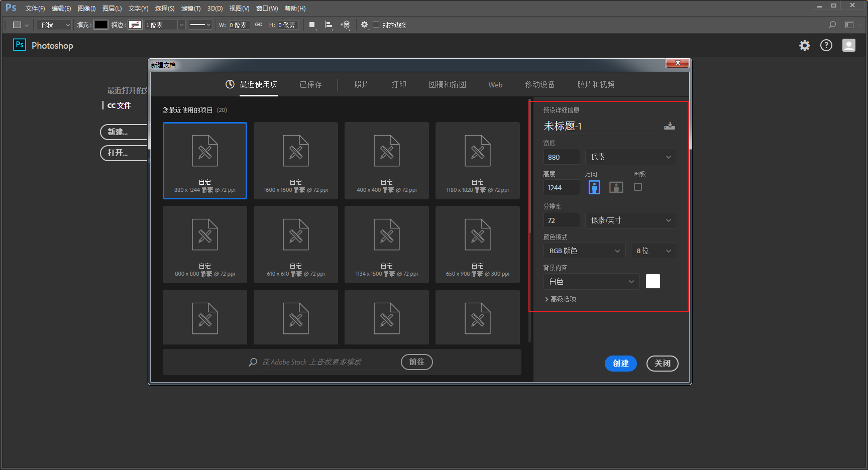This screenshot has height=470, width=868.
Task: Open the width unit 像素 dropdown
Action: (631, 157)
